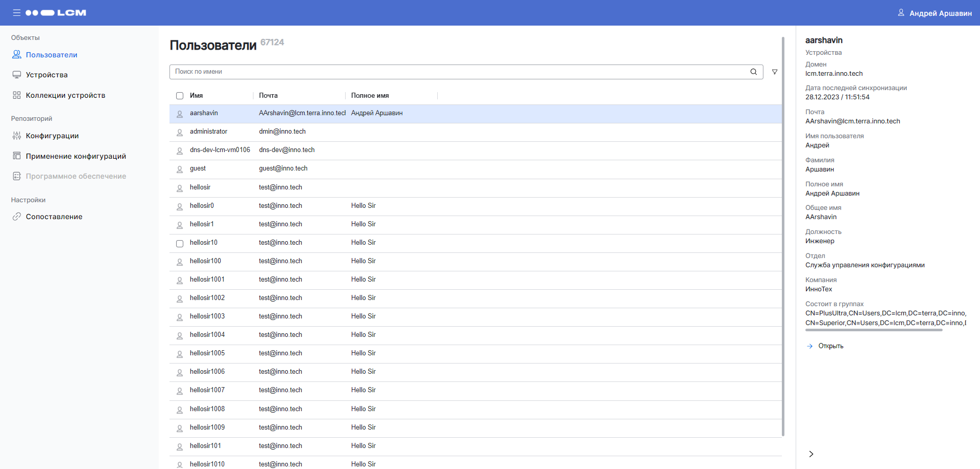This screenshot has width=980, height=469.
Task: Check the checkbox for hellosir10 row
Action: (179, 243)
